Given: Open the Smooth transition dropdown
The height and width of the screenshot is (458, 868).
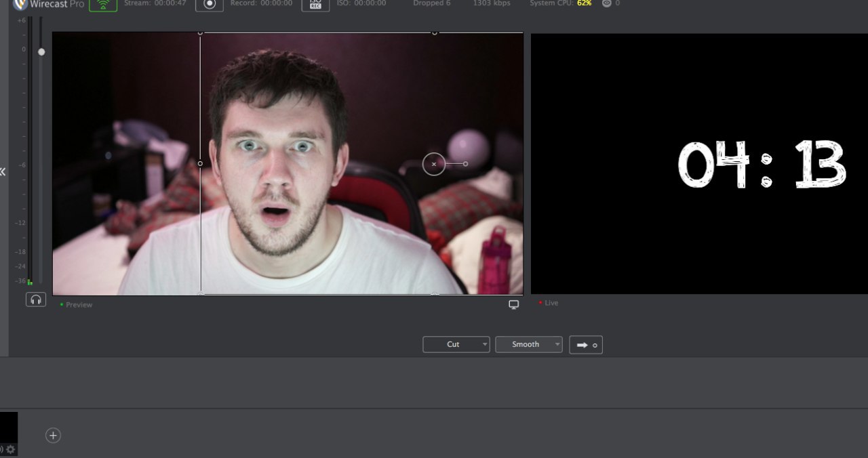Looking at the screenshot, I should pyautogui.click(x=529, y=344).
